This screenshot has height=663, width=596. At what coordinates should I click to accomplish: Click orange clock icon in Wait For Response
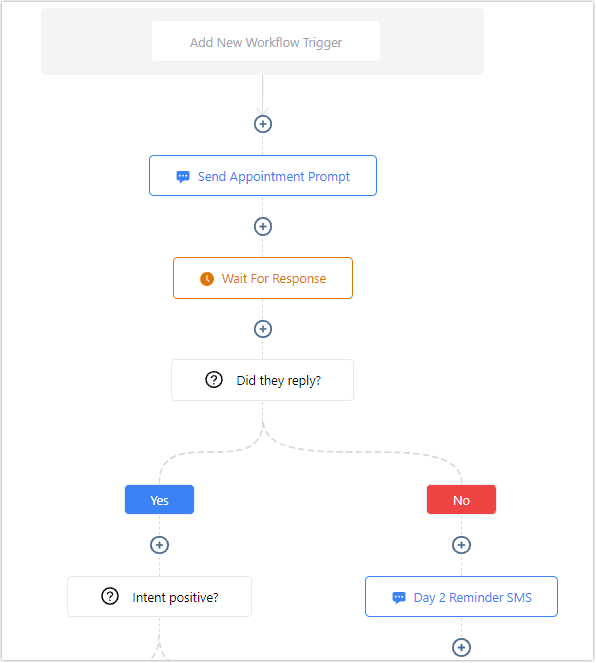[x=207, y=279]
